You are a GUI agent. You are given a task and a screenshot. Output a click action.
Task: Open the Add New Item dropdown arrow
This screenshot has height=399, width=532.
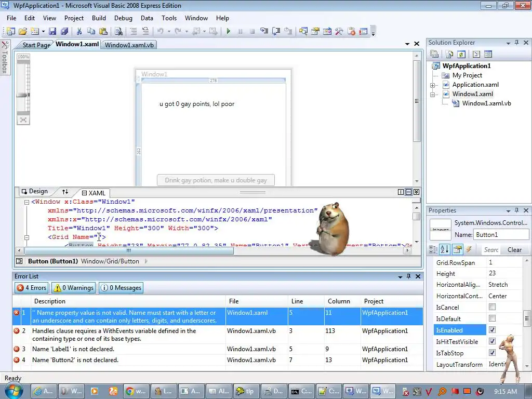(x=44, y=31)
